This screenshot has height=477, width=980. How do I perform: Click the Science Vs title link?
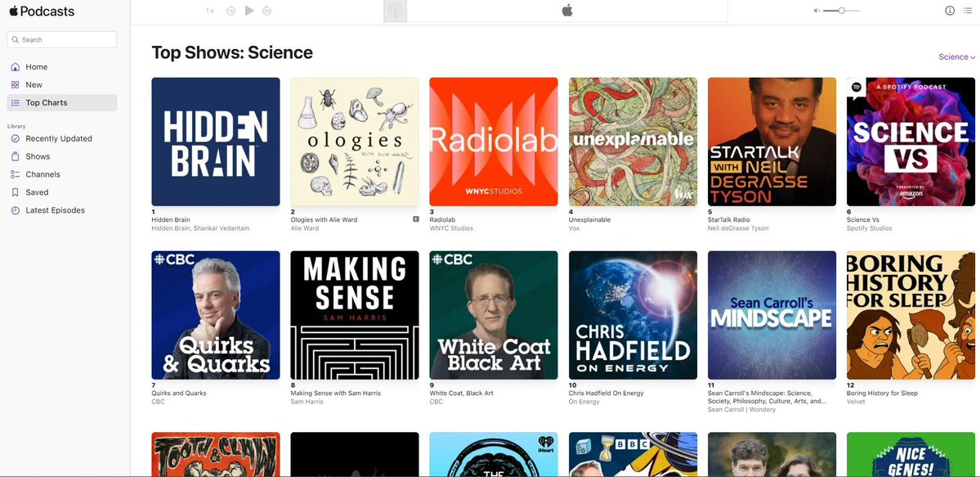pyautogui.click(x=862, y=220)
